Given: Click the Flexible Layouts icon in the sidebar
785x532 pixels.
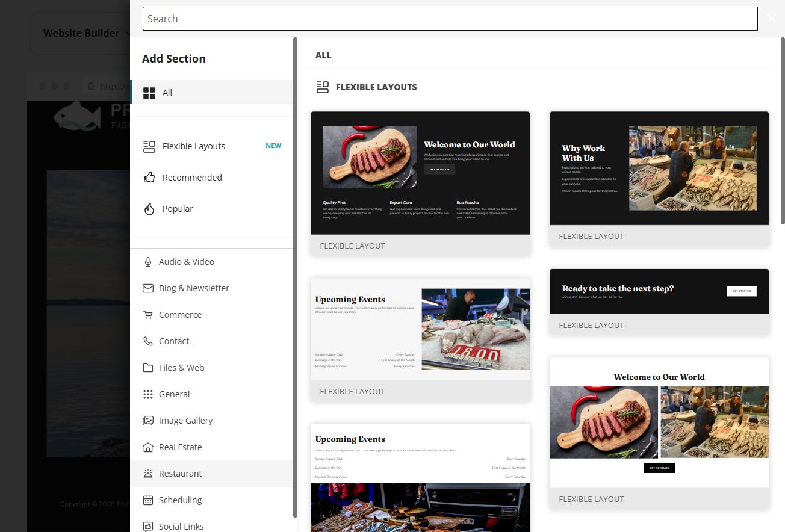Looking at the screenshot, I should [x=149, y=146].
